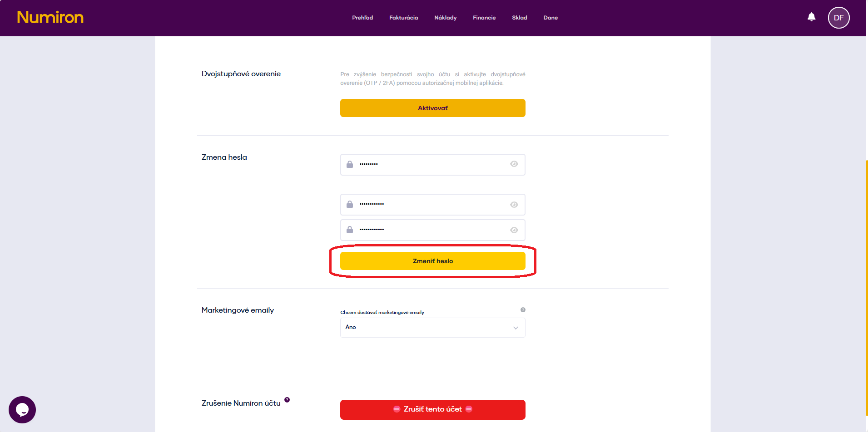The height and width of the screenshot is (432, 868).
Task: Expand the marketing emails dropdown showing Ano
Action: (432, 328)
